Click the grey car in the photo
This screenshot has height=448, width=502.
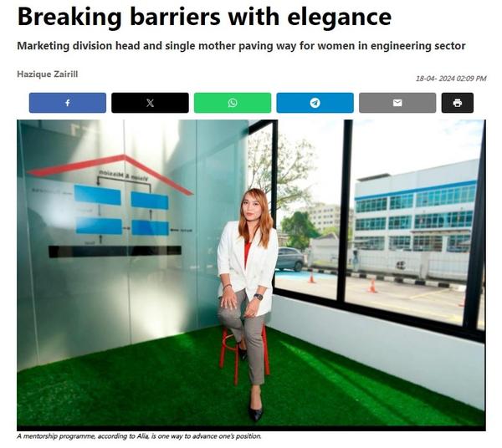[x=290, y=259]
